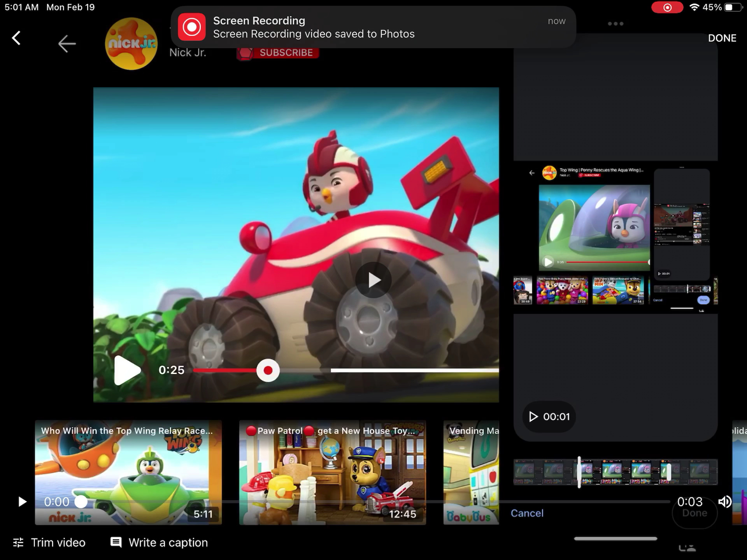Tap the trim strip's left handle
The width and height of the screenshot is (747, 560).
tap(579, 472)
